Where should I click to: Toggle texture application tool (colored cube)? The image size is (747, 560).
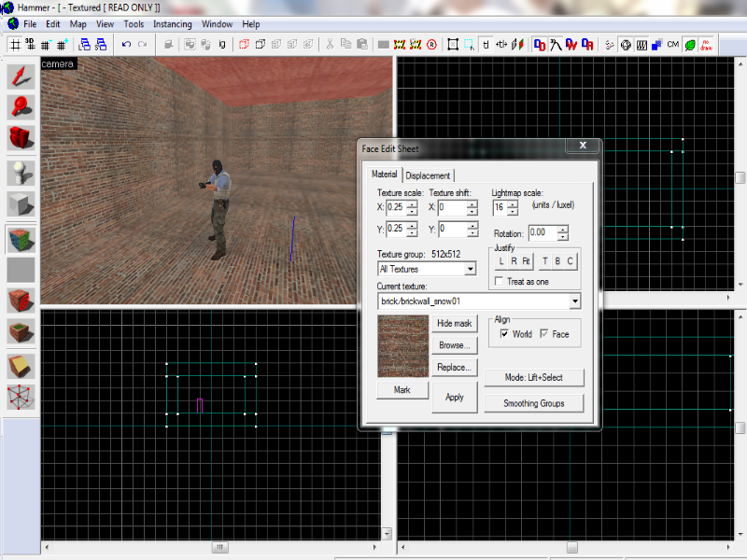[x=21, y=239]
